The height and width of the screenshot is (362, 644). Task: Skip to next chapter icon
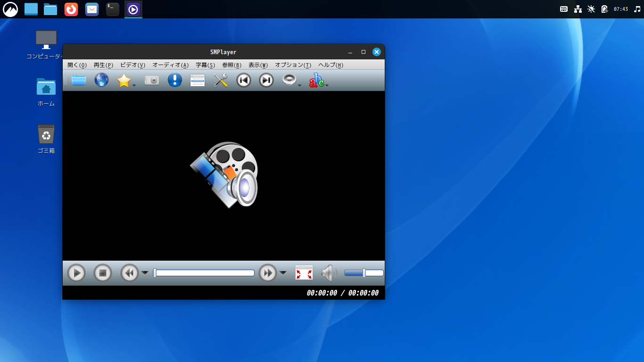click(265, 80)
